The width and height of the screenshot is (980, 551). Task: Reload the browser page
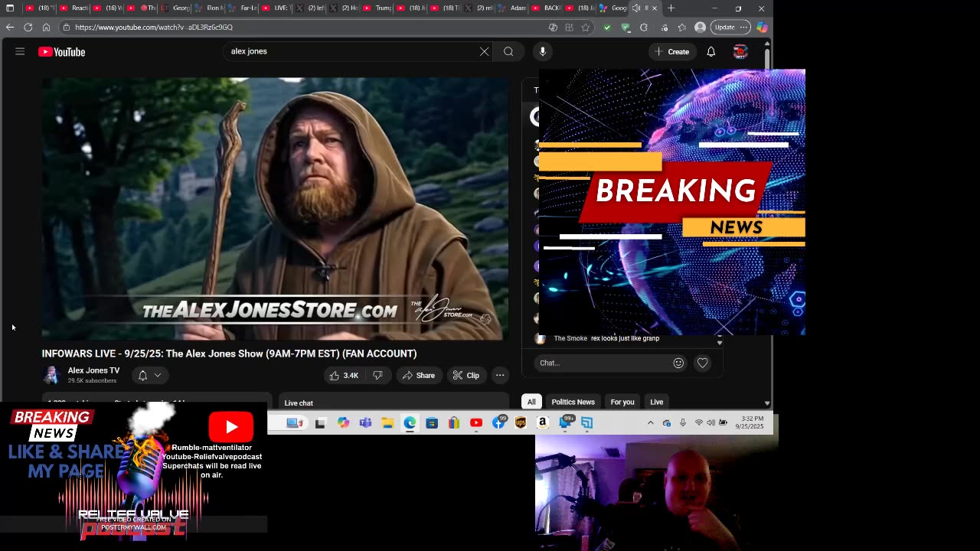(28, 27)
